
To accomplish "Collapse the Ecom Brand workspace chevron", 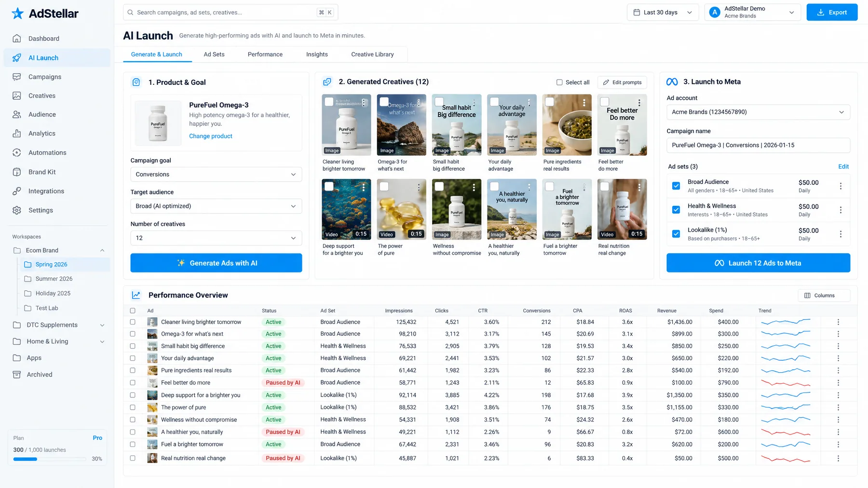I will [102, 251].
